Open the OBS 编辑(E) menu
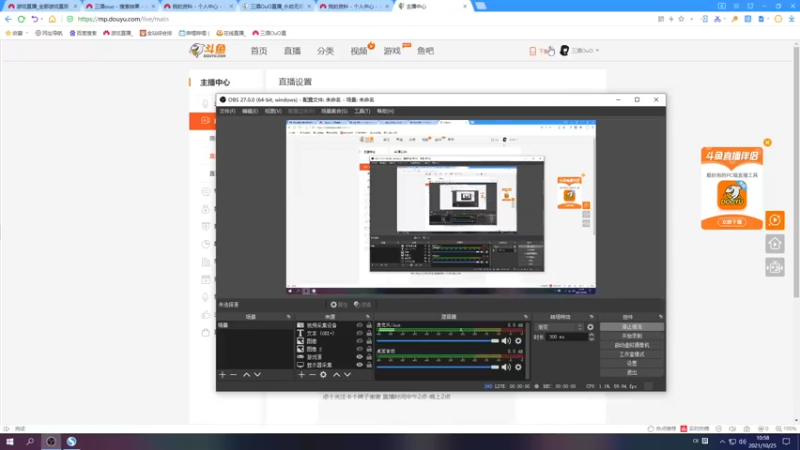This screenshot has height=450, width=800. coord(250,111)
